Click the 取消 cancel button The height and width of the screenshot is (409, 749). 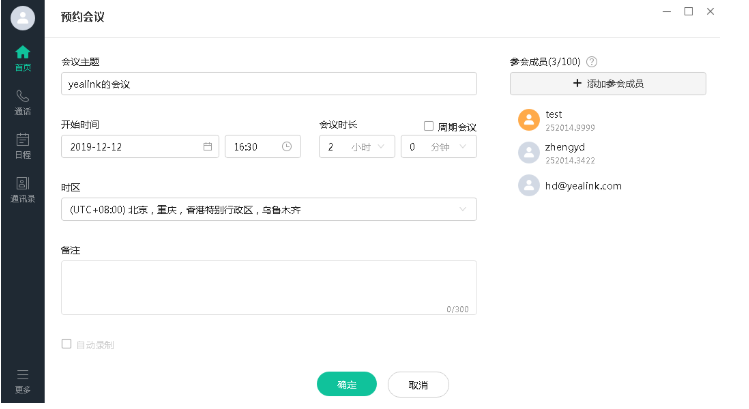click(x=418, y=384)
